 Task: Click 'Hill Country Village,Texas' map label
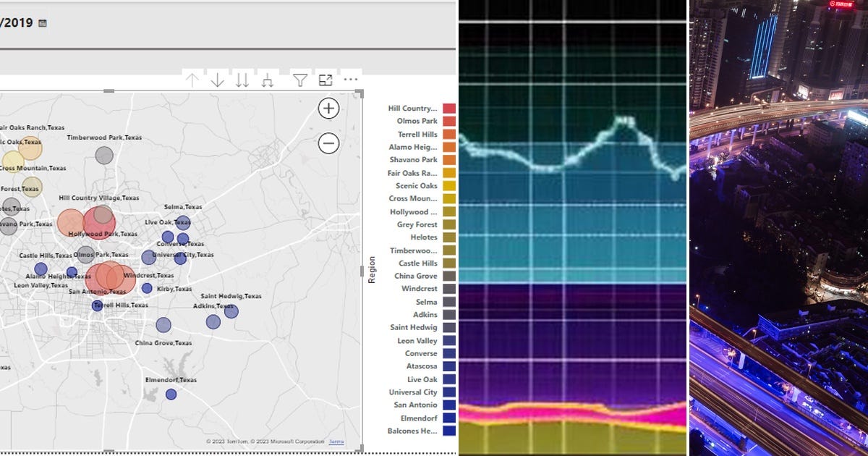99,198
